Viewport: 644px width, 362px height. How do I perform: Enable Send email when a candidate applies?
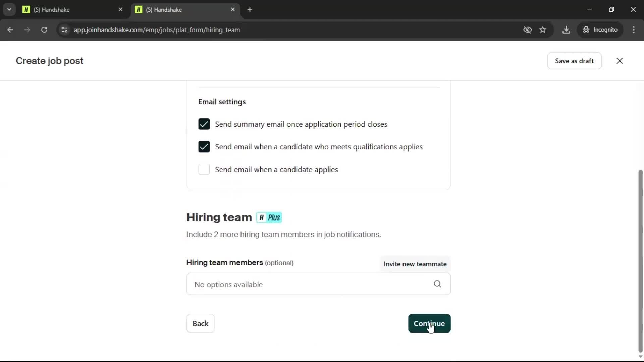click(204, 169)
